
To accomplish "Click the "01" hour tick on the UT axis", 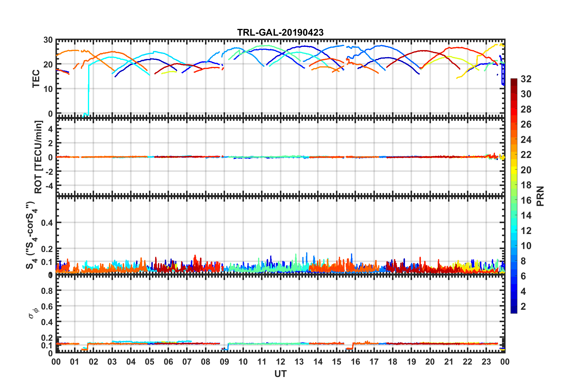I will 75,362.
